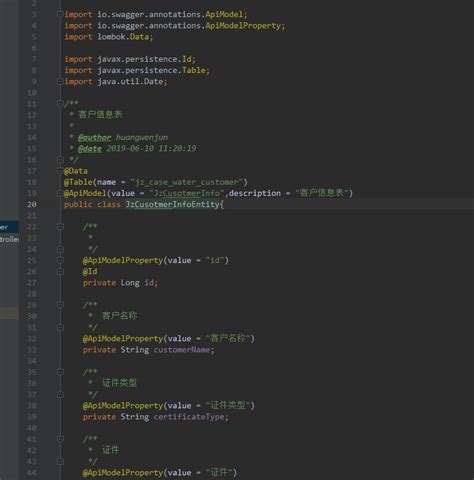Click ApiModelProperty in the line 4 import

pyautogui.click(x=243, y=26)
